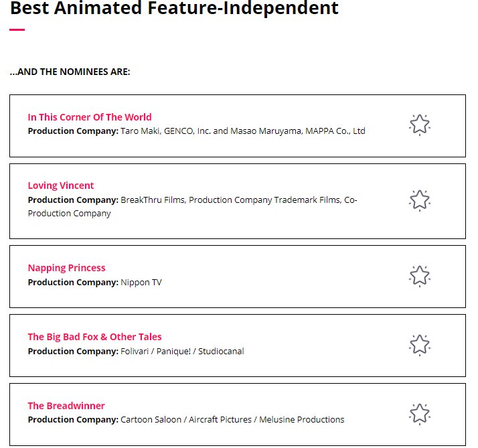Image resolution: width=478 pixels, height=448 pixels.
Task: Favorite Napping Princess with its star icon
Action: click(x=419, y=276)
